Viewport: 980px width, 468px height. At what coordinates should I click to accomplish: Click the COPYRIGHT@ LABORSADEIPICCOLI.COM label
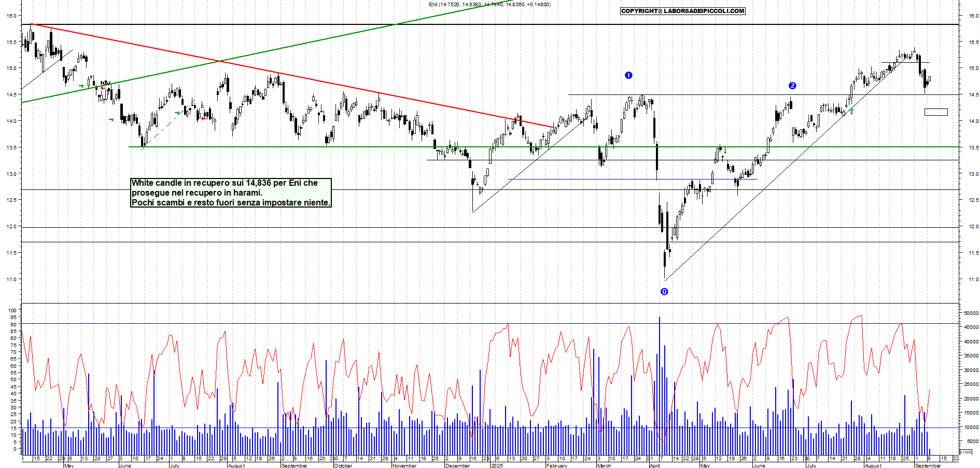pos(683,11)
